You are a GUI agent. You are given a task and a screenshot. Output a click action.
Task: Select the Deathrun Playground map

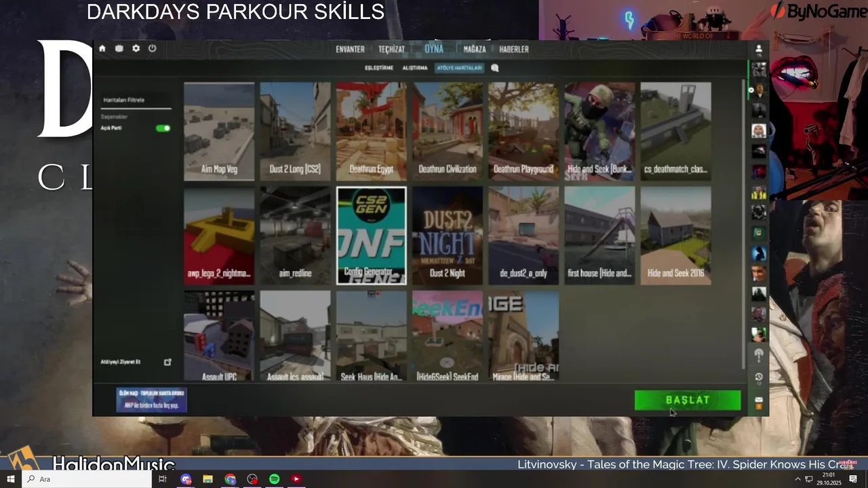pos(524,131)
